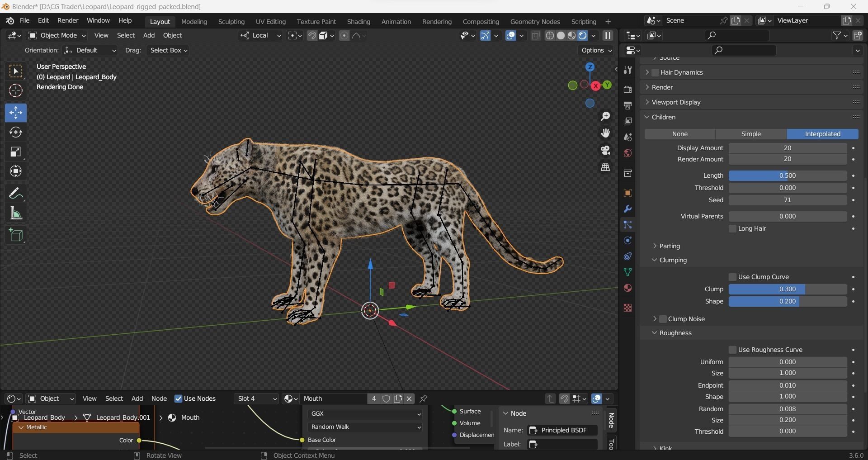Open the Physics properties tab
The width and height of the screenshot is (868, 460).
[x=627, y=241]
